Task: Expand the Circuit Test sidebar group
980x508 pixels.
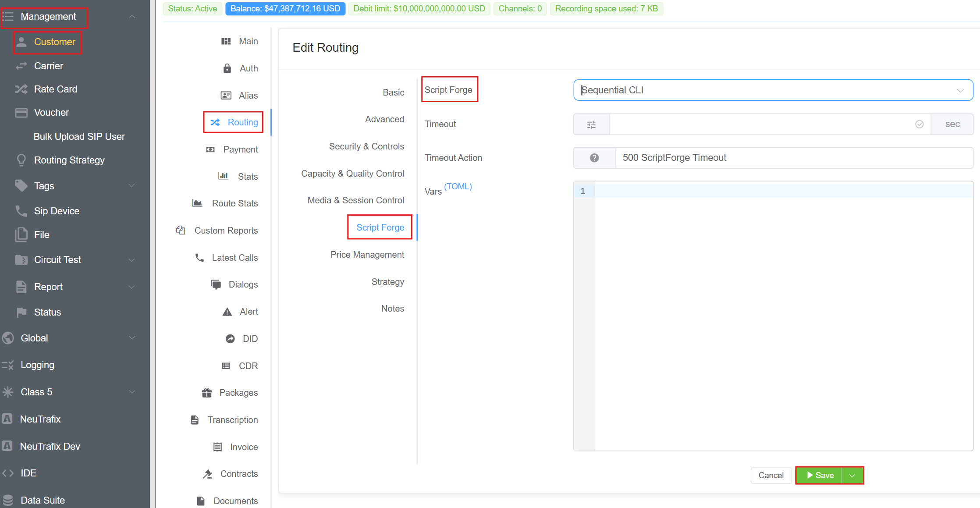Action: [x=131, y=260]
